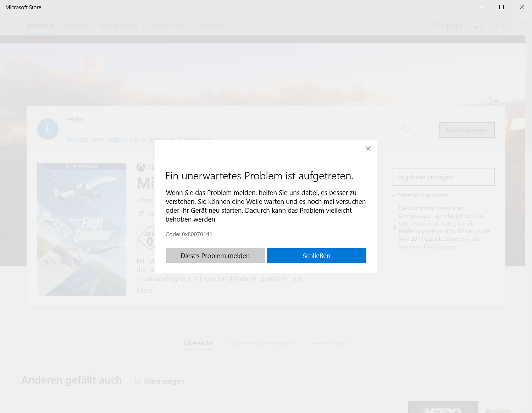Click the share icon under the title
532x413 pixels.
point(141,213)
